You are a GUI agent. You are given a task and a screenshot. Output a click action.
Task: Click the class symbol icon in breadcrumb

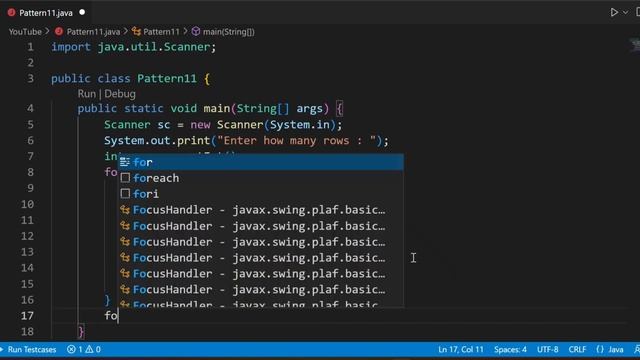[136, 31]
